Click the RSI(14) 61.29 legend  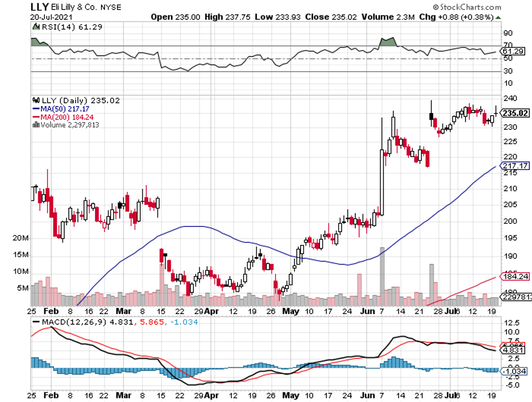[72, 27]
